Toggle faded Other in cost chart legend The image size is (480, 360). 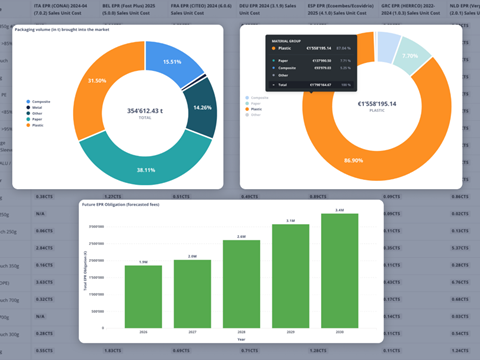point(253,115)
